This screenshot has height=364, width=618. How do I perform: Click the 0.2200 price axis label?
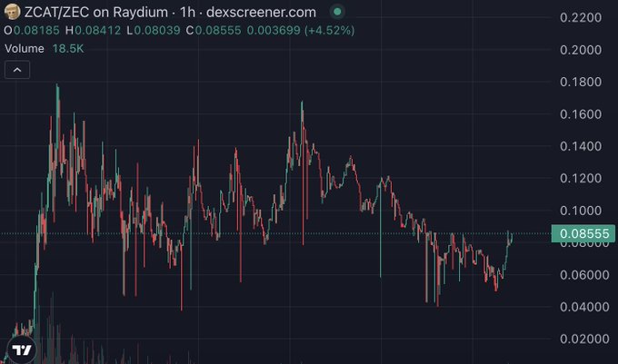point(581,17)
